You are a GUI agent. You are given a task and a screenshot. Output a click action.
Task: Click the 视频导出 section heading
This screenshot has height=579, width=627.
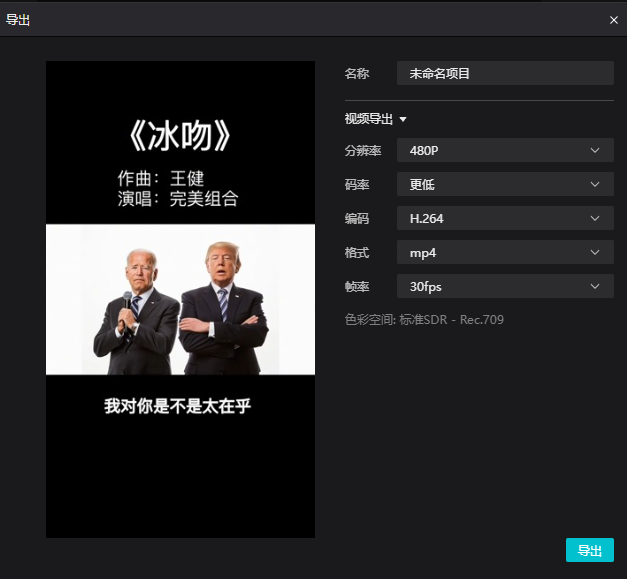coord(369,119)
